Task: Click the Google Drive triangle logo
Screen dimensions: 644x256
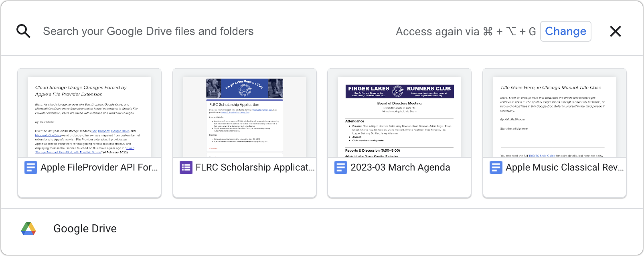Action: (x=28, y=228)
